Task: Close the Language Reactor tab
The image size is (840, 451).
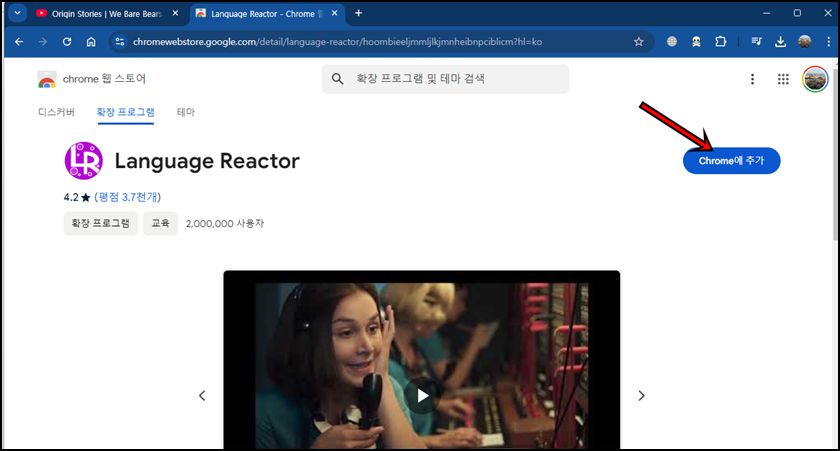Action: [335, 13]
